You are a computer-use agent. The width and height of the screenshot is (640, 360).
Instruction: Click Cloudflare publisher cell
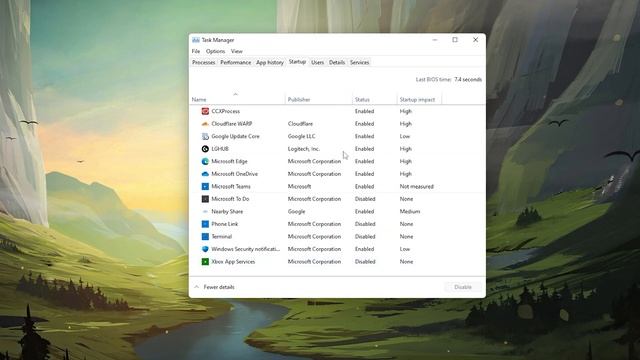click(300, 124)
